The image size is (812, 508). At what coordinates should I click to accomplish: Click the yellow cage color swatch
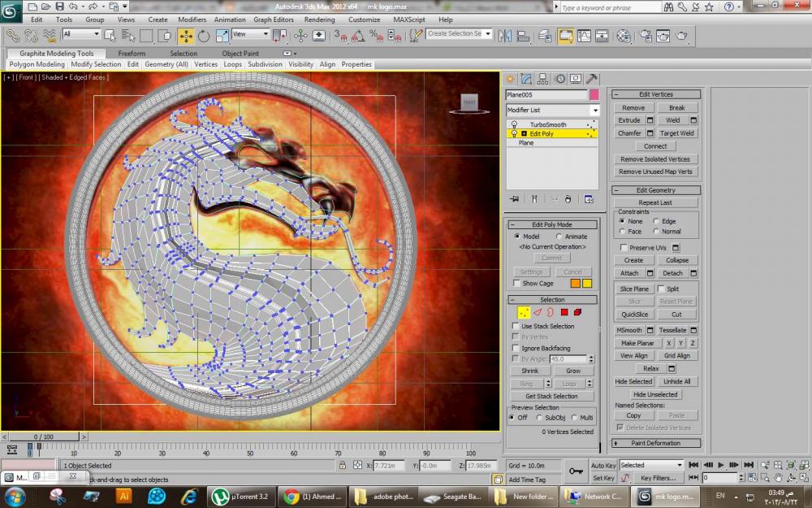587,283
